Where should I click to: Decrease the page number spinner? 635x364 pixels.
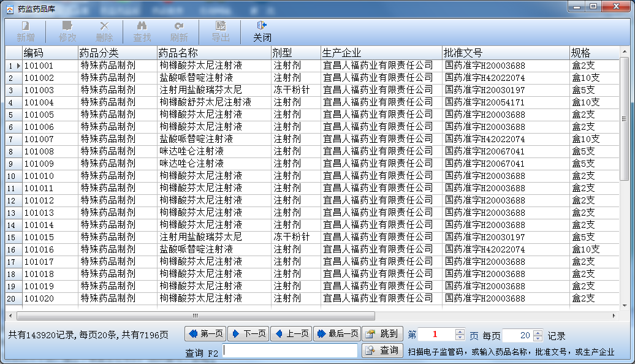point(460,338)
